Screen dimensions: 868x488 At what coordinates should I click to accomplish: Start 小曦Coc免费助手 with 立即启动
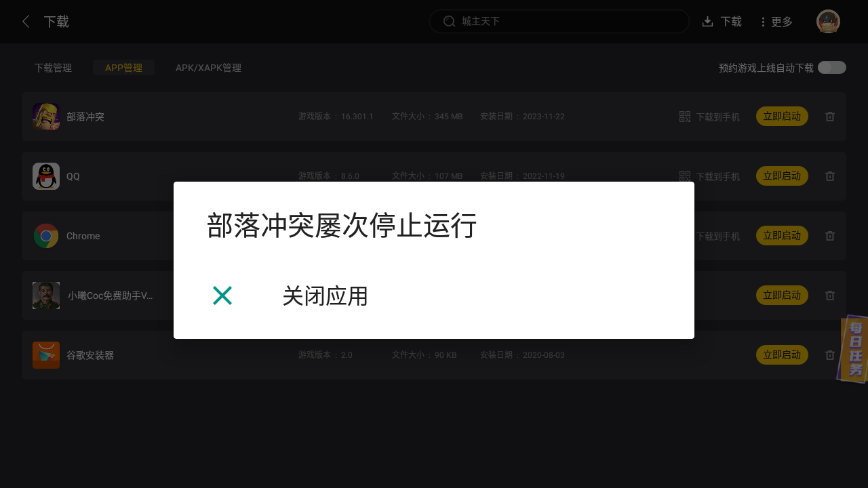click(x=782, y=296)
